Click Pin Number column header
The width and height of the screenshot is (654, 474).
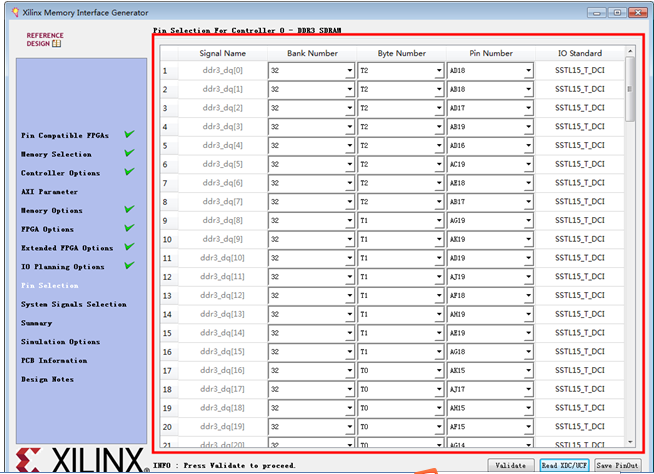click(491, 53)
